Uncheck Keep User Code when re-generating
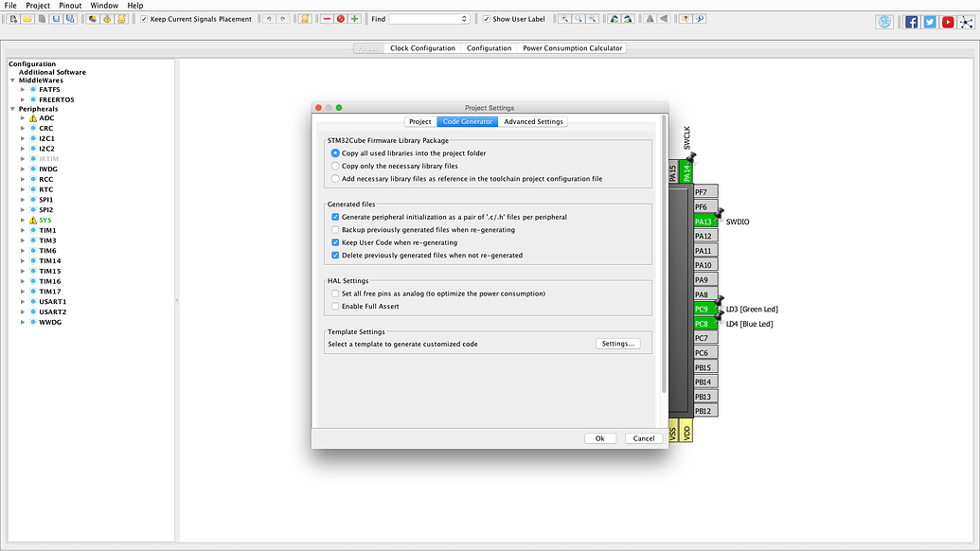 coord(335,242)
